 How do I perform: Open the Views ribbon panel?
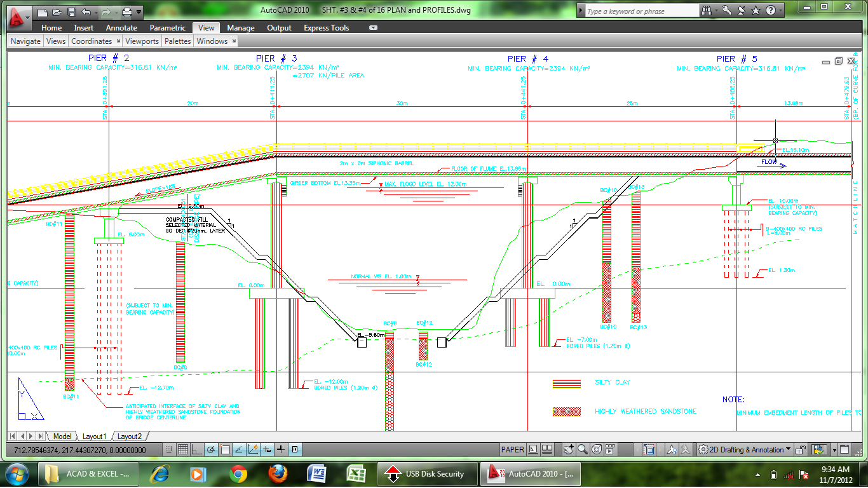(56, 41)
